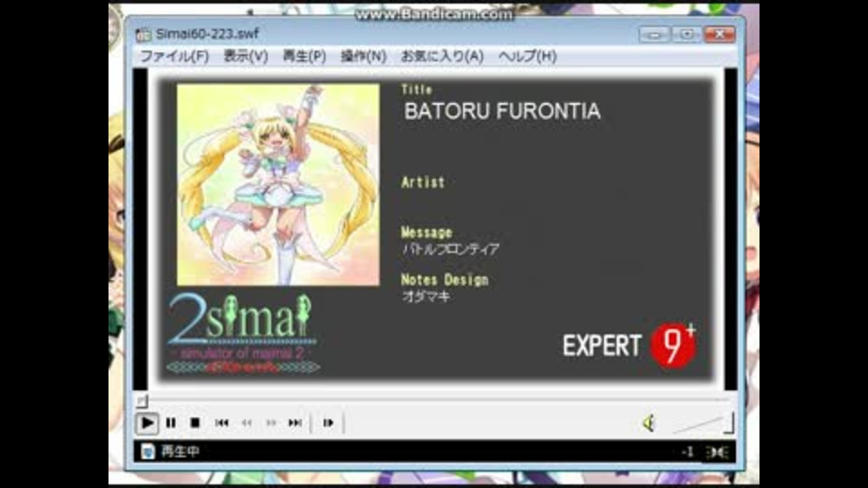Click the status bar icon at the right end
868x488 pixels.
point(718,452)
